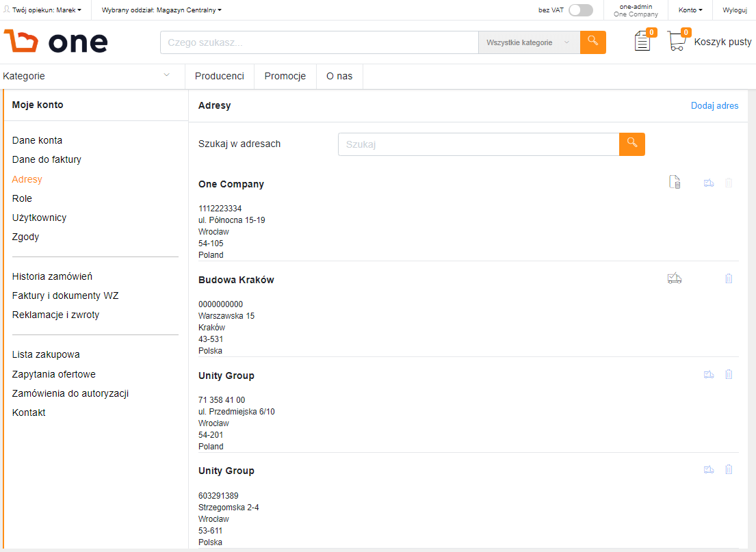Open the order list document icon

point(642,41)
